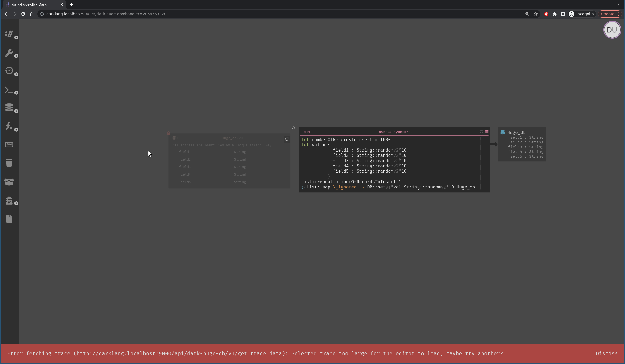Screen dimensions: 625x364
Task: Open the HTTP handlers sidebar section
Action: pos(9,34)
